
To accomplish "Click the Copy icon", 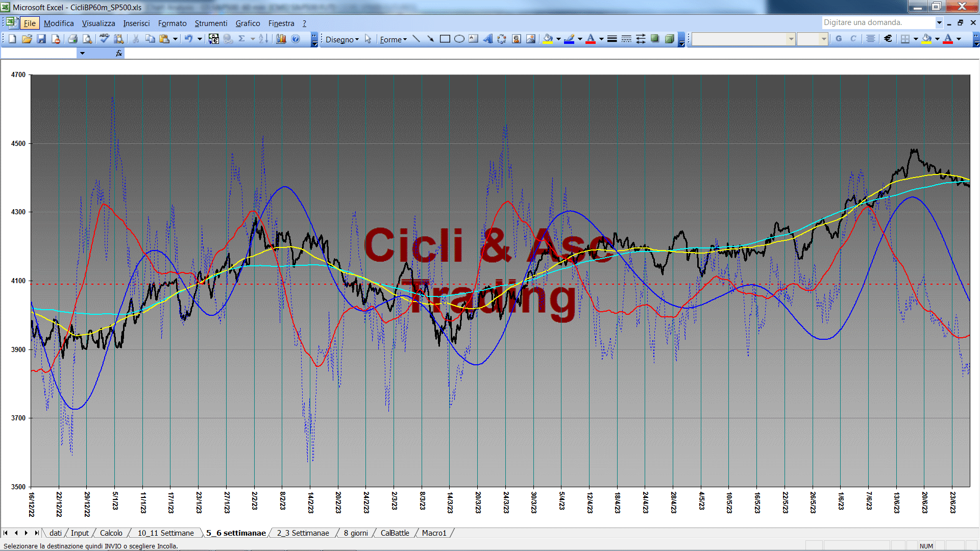I will (150, 39).
